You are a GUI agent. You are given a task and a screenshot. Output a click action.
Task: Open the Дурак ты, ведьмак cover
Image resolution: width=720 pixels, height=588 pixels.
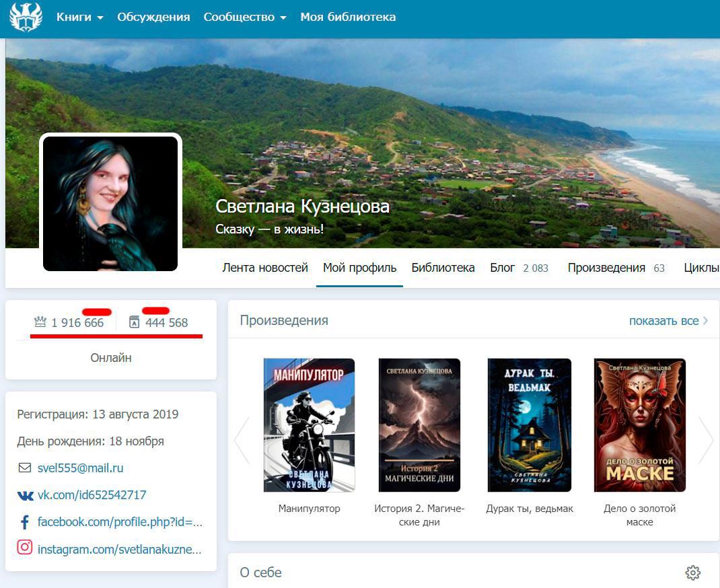(530, 425)
